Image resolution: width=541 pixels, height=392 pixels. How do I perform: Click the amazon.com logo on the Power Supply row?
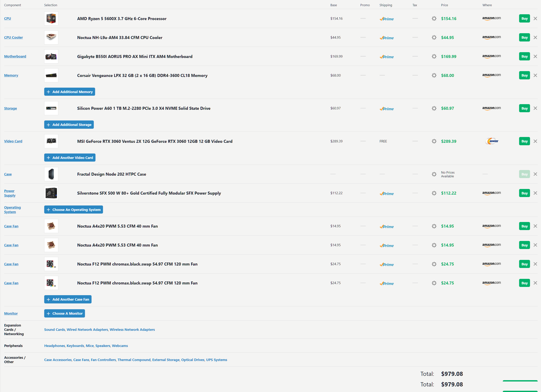coord(491,193)
